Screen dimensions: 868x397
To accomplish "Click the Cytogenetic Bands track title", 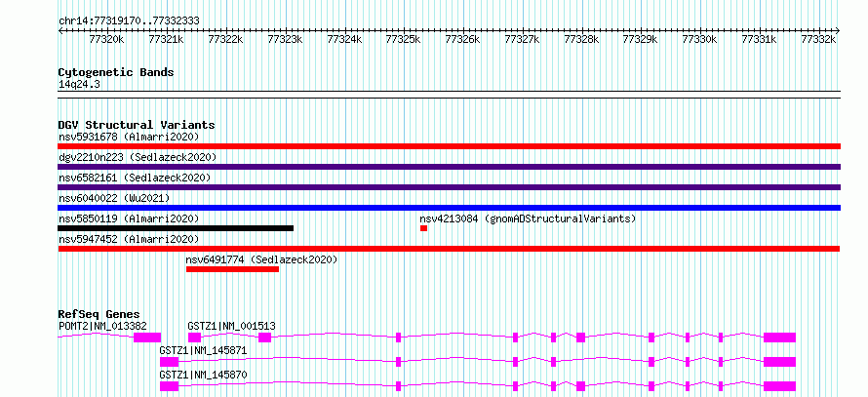I will tap(116, 72).
